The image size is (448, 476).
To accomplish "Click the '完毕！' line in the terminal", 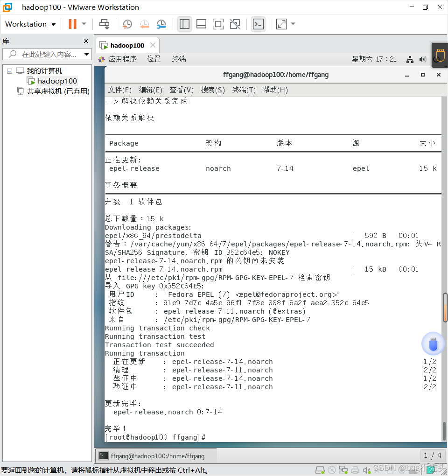I will tap(115, 428).
